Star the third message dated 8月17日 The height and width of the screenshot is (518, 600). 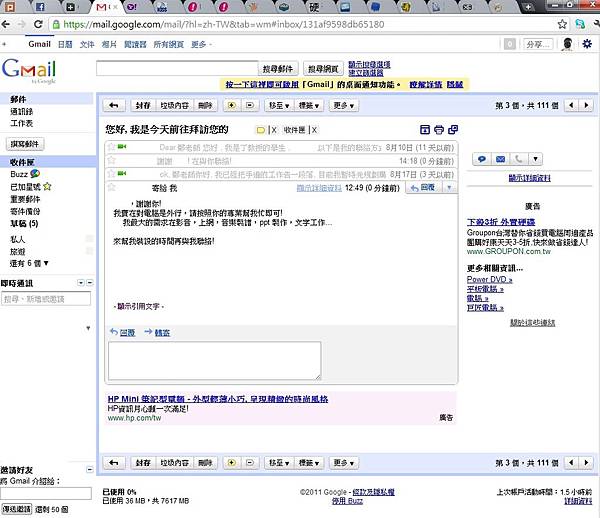(111, 174)
